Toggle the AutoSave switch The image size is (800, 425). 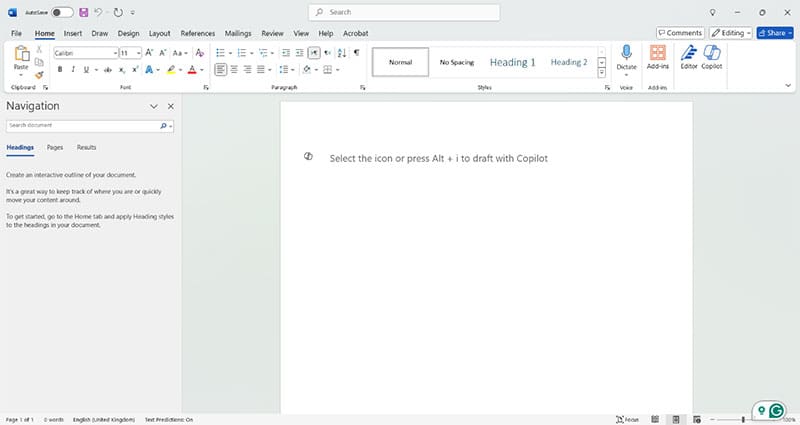coord(62,12)
